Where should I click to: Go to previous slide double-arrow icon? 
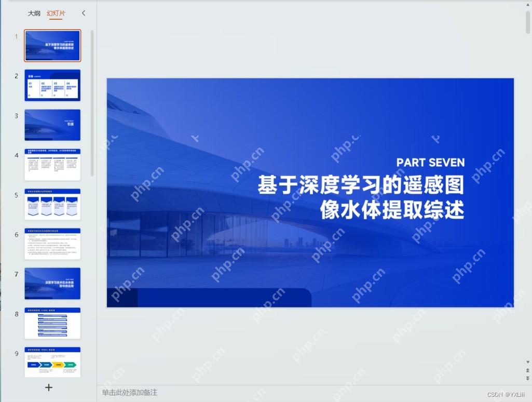[528, 370]
